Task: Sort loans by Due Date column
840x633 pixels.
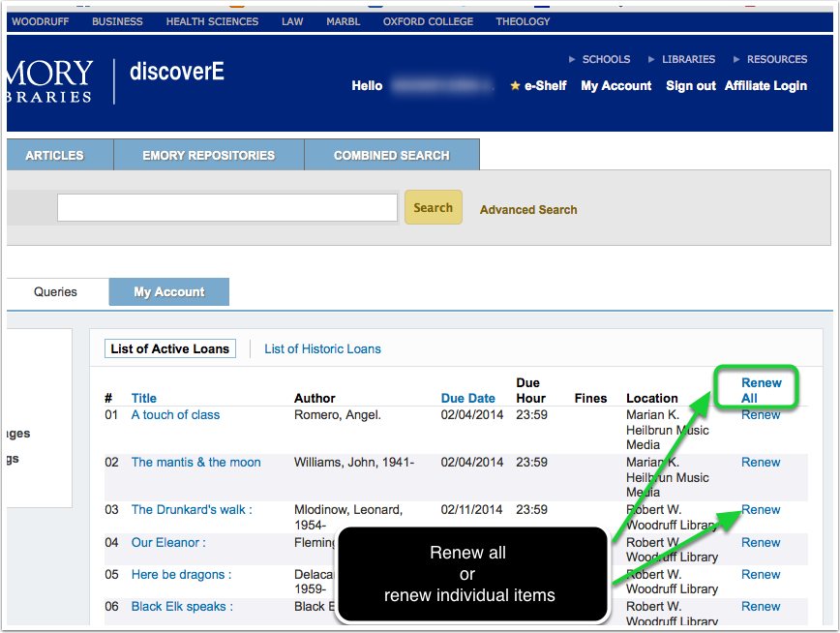Action: (x=467, y=398)
